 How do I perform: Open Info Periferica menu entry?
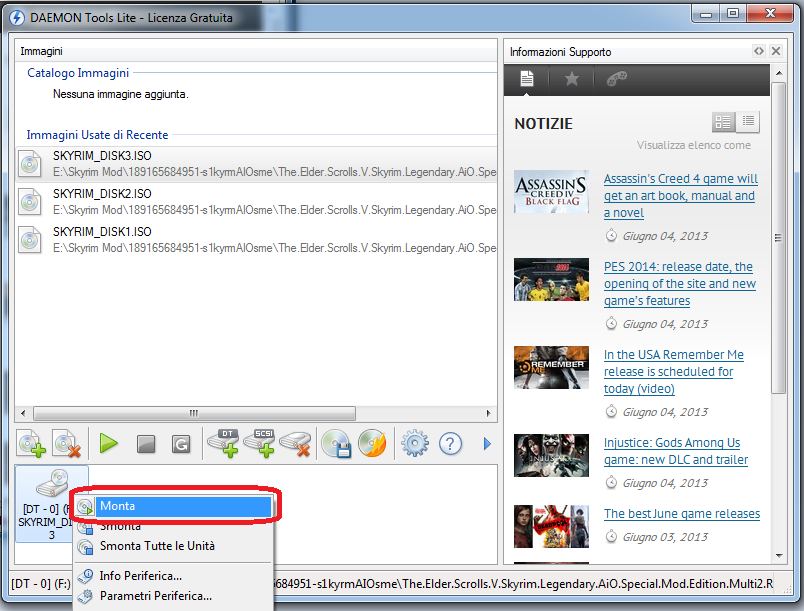pos(174,576)
